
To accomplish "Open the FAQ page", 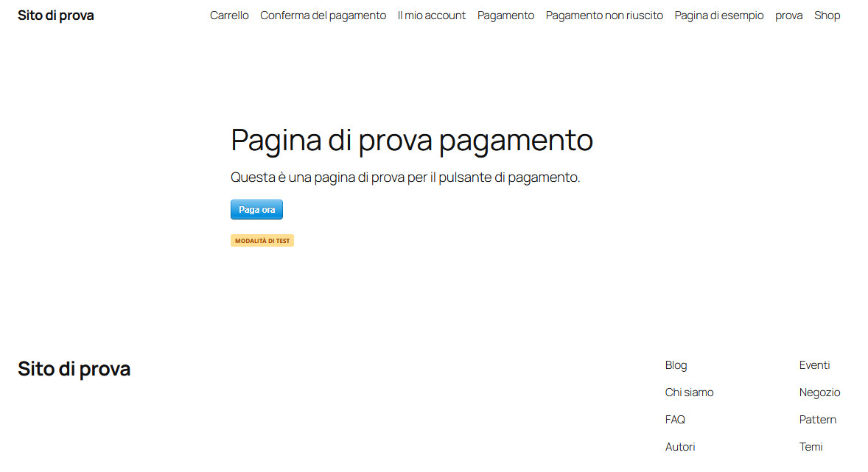I will (x=675, y=419).
